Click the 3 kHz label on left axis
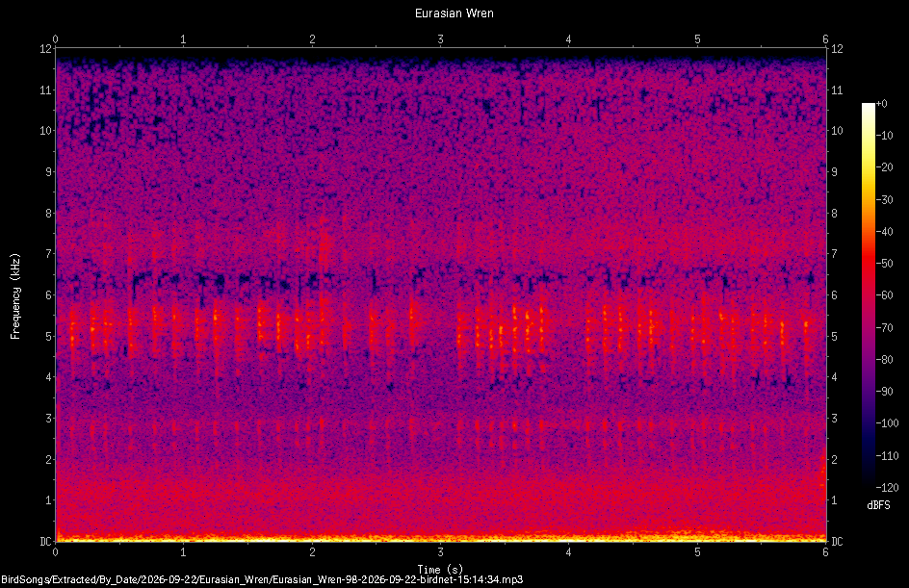The height and width of the screenshot is (588, 909). [48, 419]
